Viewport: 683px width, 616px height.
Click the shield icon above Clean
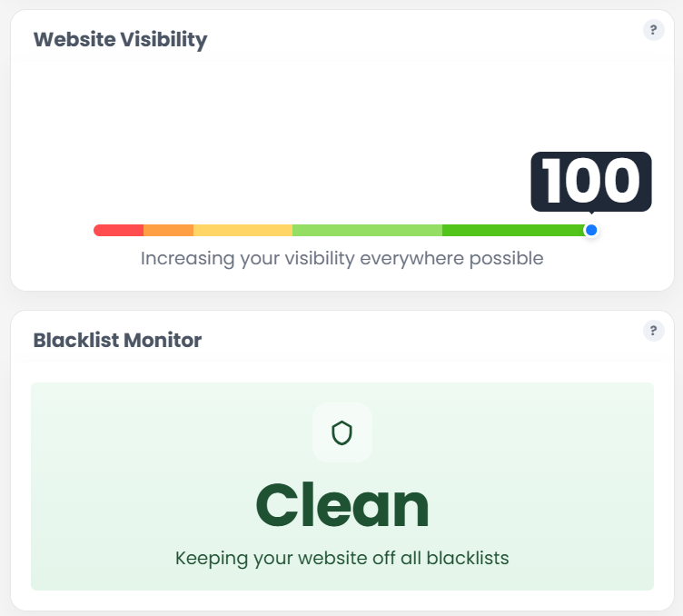click(341, 432)
